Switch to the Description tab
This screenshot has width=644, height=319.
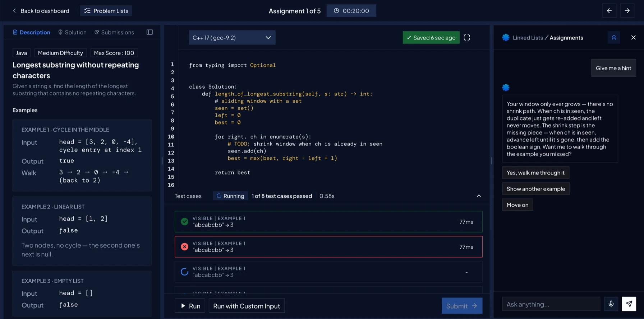pos(31,32)
